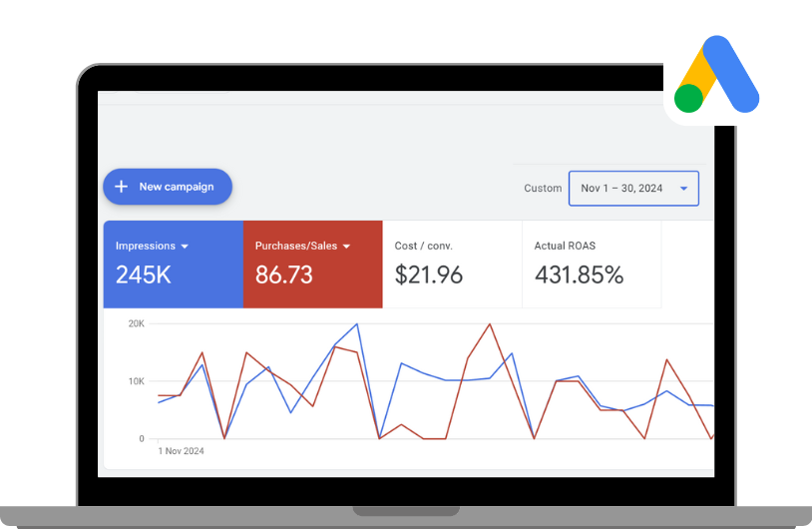The image size is (812, 529).
Task: Click the 20K y-axis label
Action: pyautogui.click(x=136, y=324)
